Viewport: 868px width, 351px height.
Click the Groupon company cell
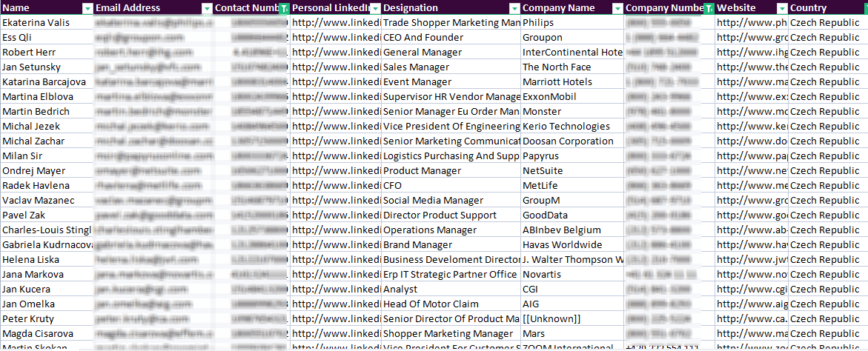[572, 38]
